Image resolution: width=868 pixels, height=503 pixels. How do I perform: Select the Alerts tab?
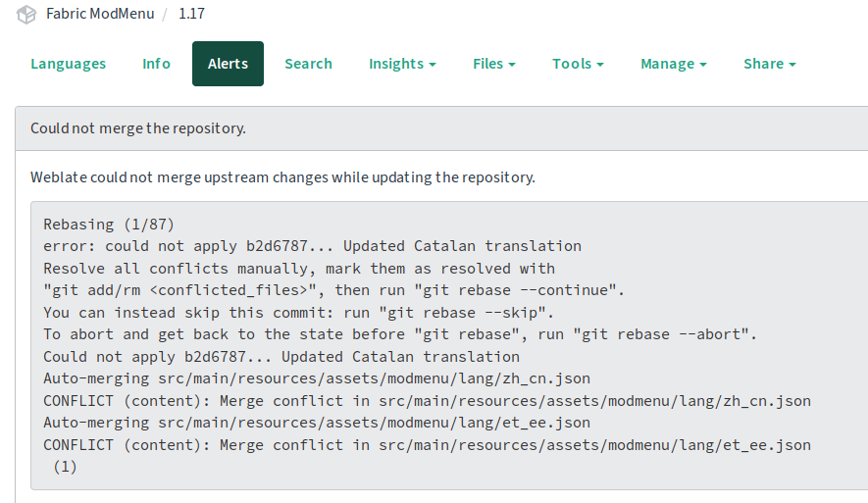(229, 64)
